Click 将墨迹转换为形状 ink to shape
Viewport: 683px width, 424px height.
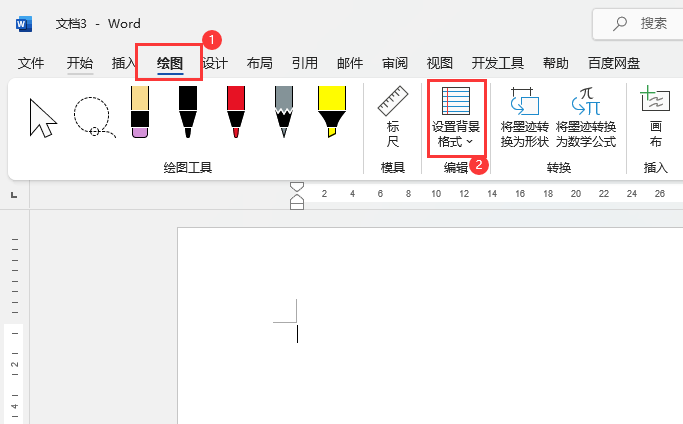click(524, 118)
